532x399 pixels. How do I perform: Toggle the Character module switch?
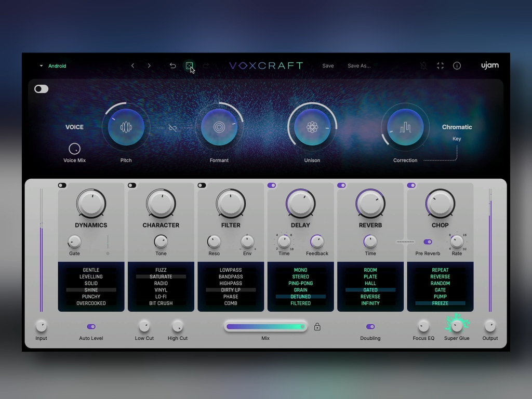[132, 185]
